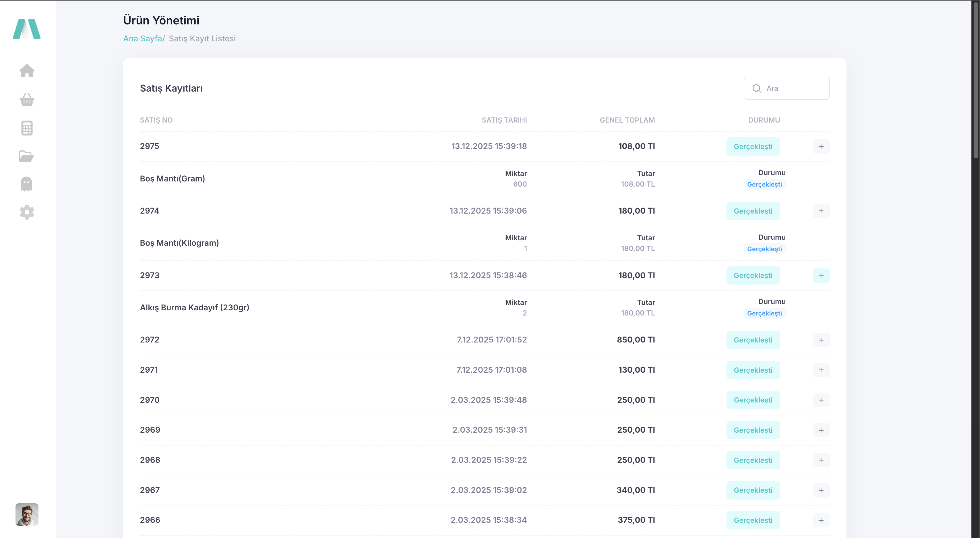
Task: Open the ghost sidebar icon
Action: click(26, 184)
